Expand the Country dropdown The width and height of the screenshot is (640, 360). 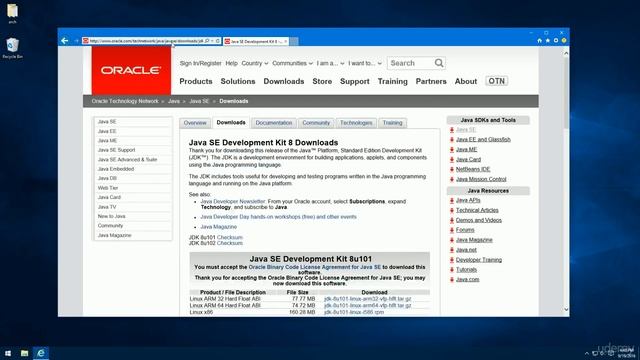255,63
